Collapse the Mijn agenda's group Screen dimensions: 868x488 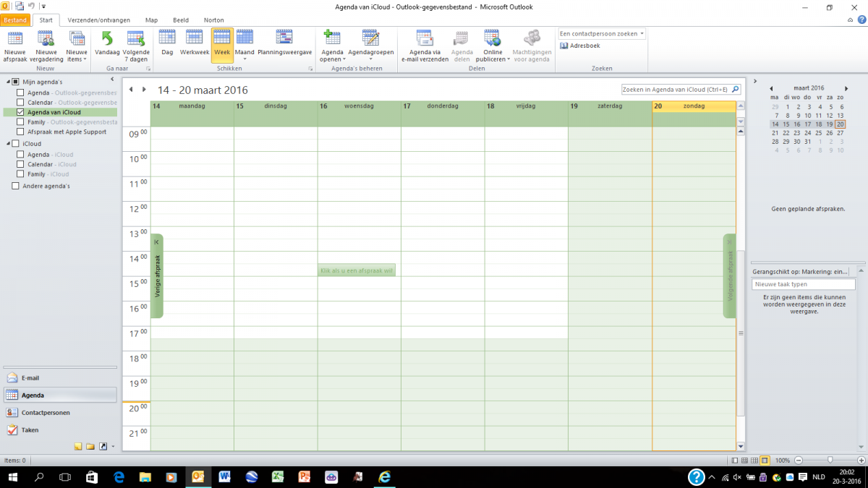(7, 82)
